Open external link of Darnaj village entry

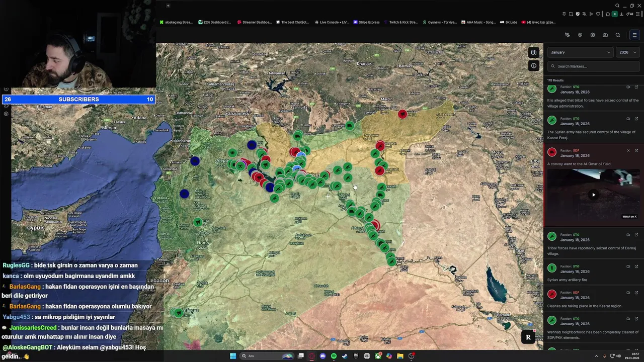click(636, 235)
